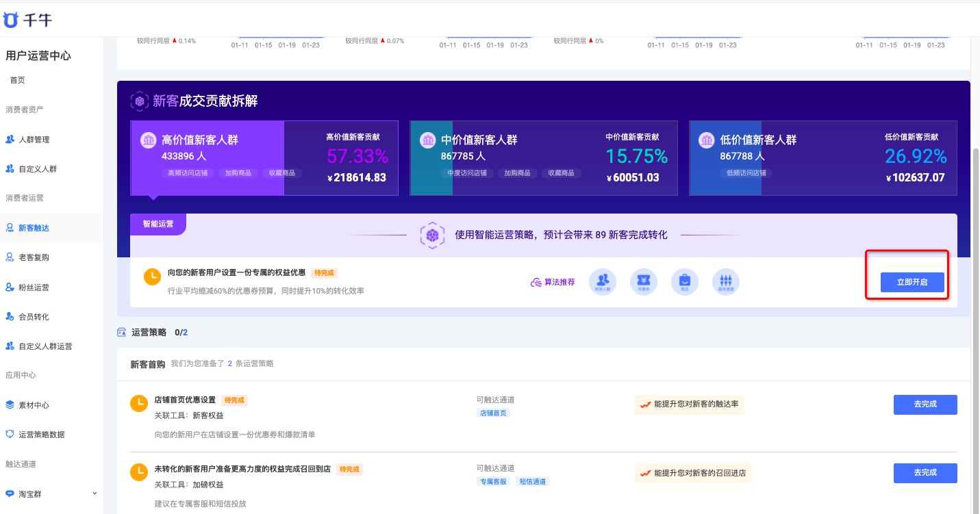This screenshot has height=514, width=980.
Task: Click the 老客复购 sidebar icon
Action: (x=10, y=257)
